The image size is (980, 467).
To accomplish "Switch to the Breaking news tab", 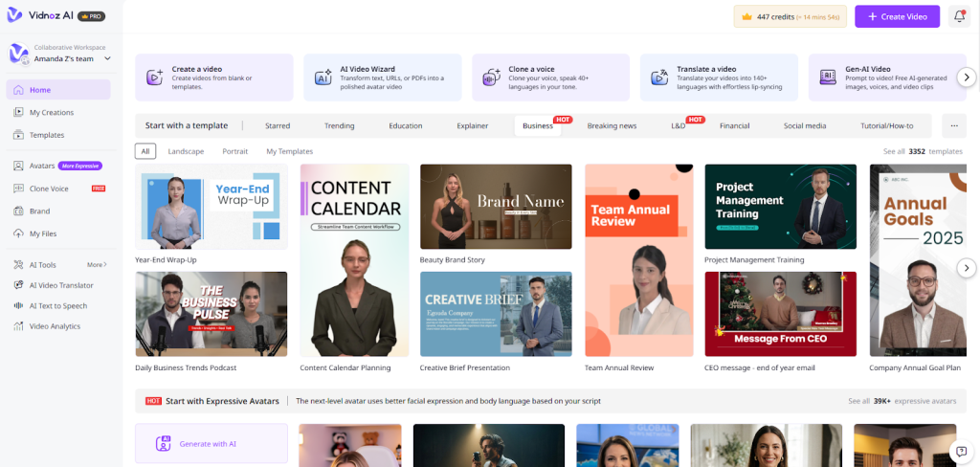I will click(x=612, y=125).
